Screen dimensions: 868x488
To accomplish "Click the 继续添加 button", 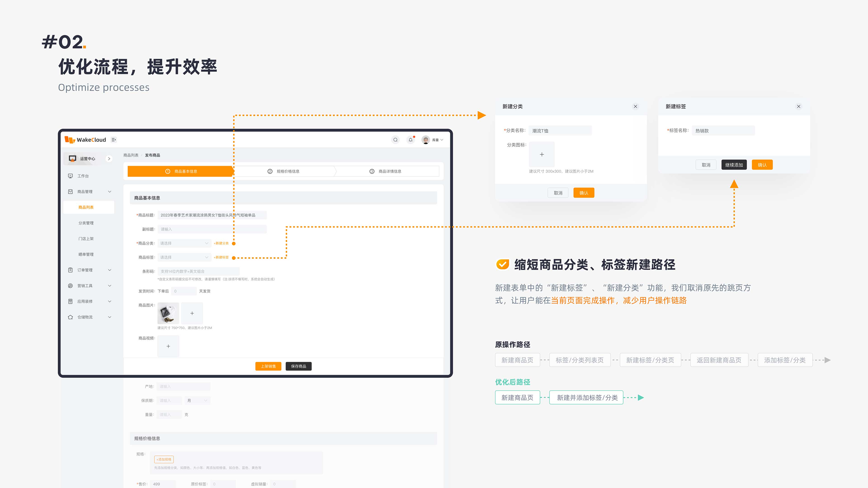I will (734, 165).
